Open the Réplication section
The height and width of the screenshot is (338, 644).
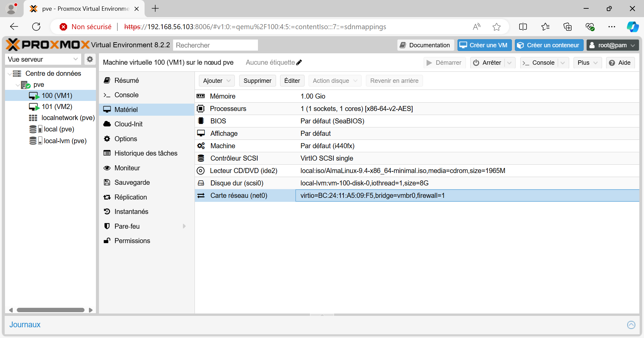(147, 197)
